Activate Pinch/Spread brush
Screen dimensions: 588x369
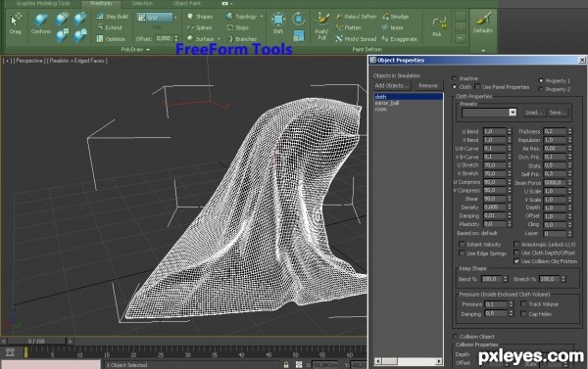356,39
